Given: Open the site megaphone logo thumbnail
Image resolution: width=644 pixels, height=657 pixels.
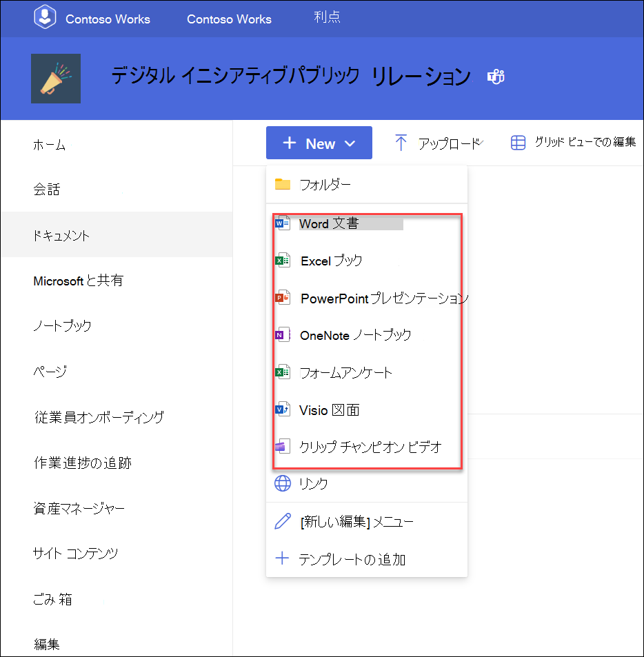Looking at the screenshot, I should pyautogui.click(x=56, y=79).
